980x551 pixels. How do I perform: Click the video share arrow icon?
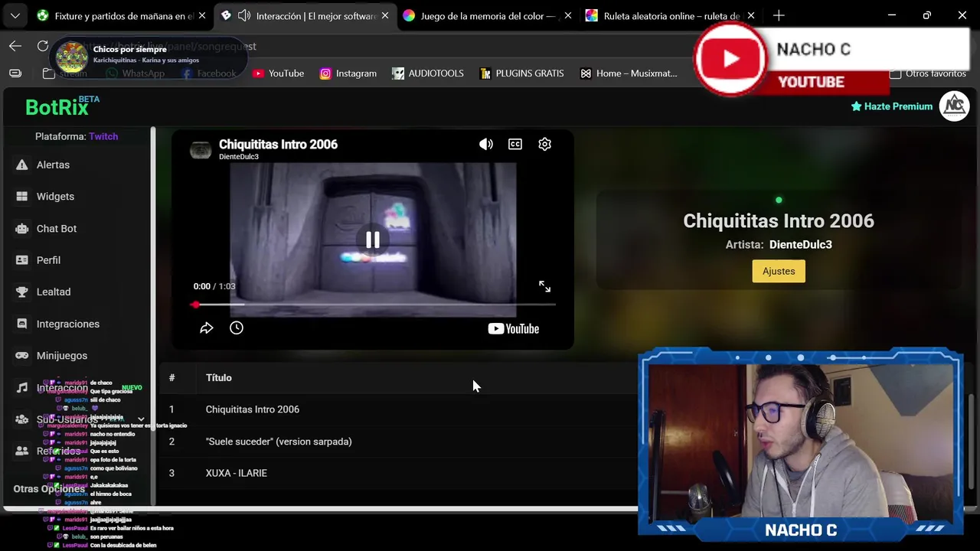click(x=207, y=328)
